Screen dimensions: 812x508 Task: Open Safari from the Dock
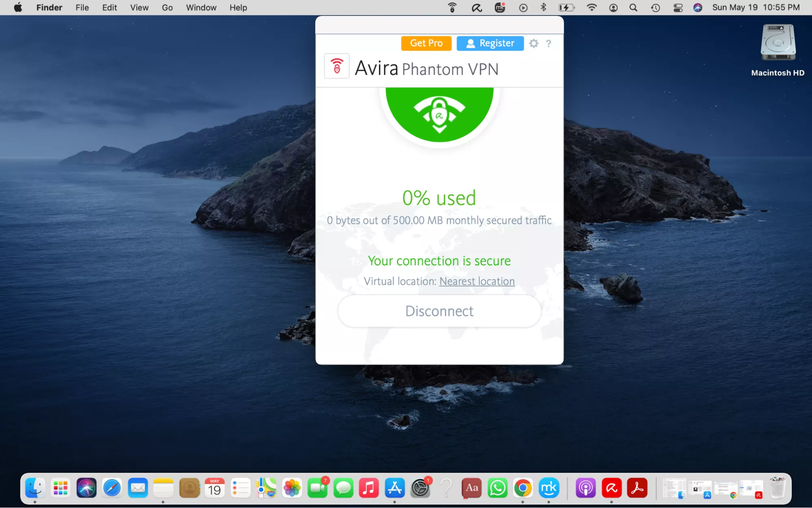112,488
